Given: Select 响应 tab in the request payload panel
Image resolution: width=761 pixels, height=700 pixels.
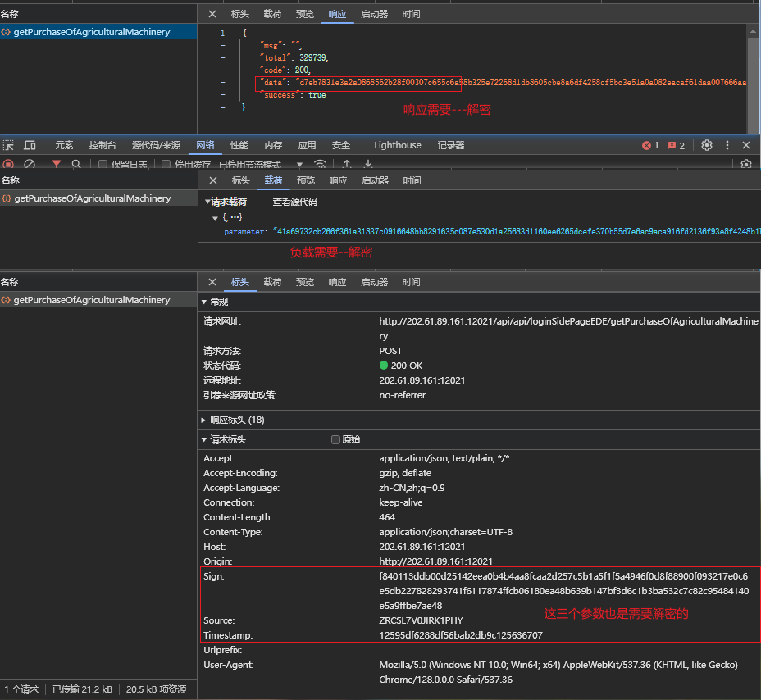Looking at the screenshot, I should point(338,180).
